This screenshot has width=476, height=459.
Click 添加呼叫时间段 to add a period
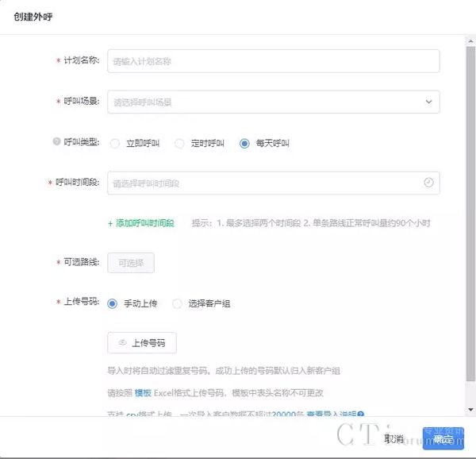[x=141, y=223]
